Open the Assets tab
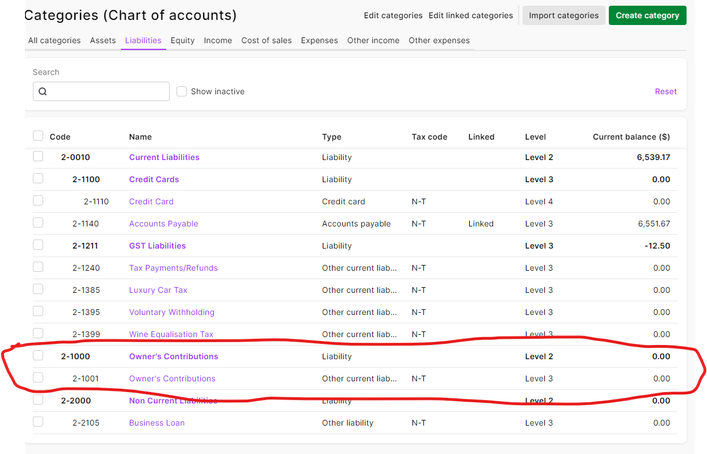 coord(103,41)
